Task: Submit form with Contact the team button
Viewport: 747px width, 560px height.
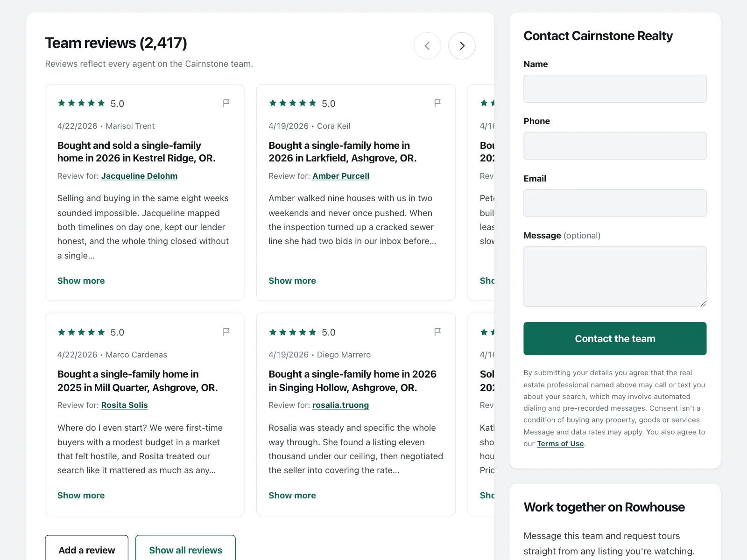Action: [615, 338]
